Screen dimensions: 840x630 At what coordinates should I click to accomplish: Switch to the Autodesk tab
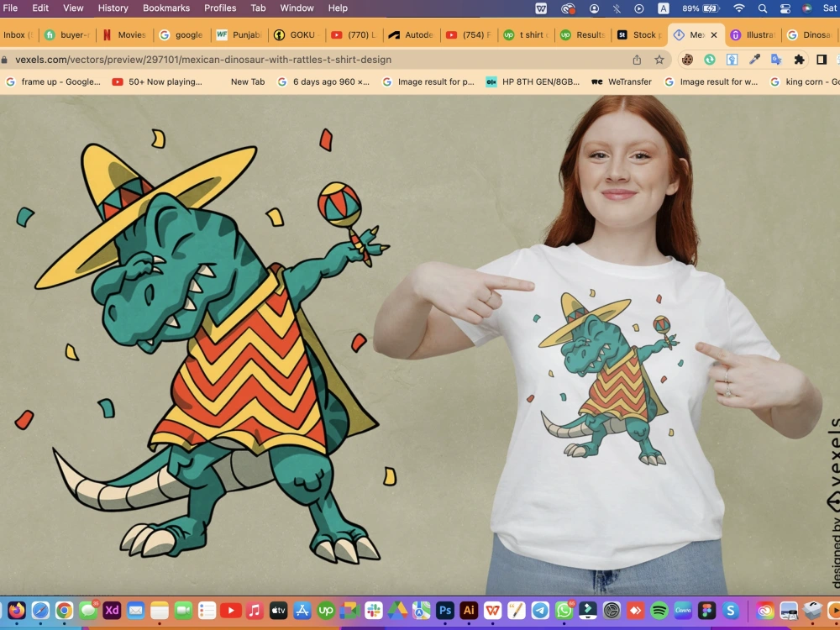(412, 34)
